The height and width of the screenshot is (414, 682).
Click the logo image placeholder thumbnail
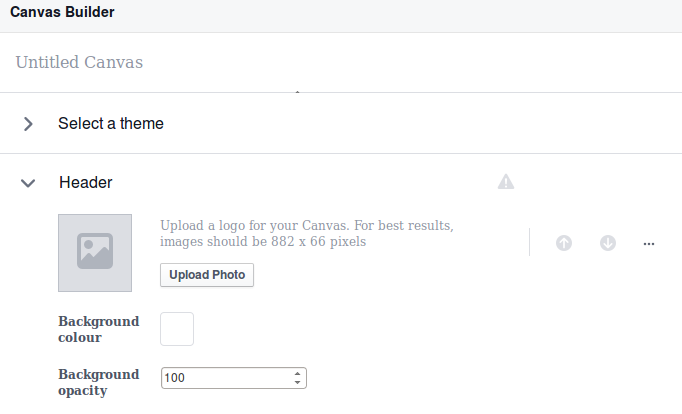95,252
